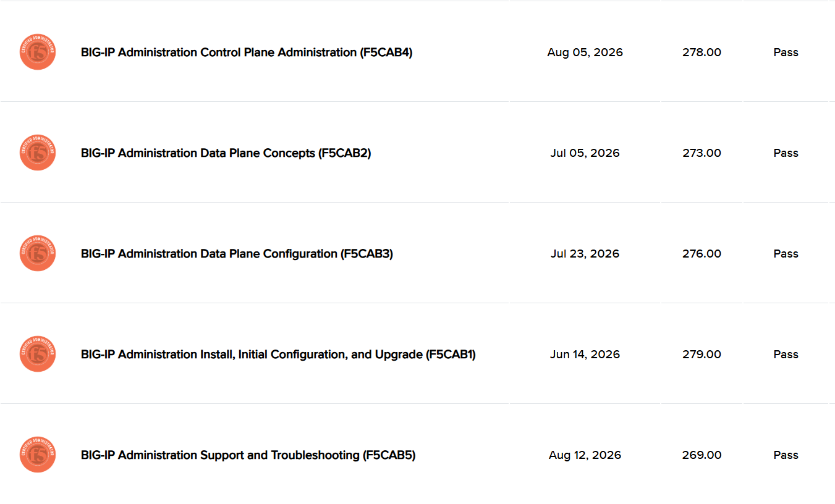
Task: Open BIG-IP Administration Data Plane Configuration (F5CAB3)
Action: coord(237,254)
